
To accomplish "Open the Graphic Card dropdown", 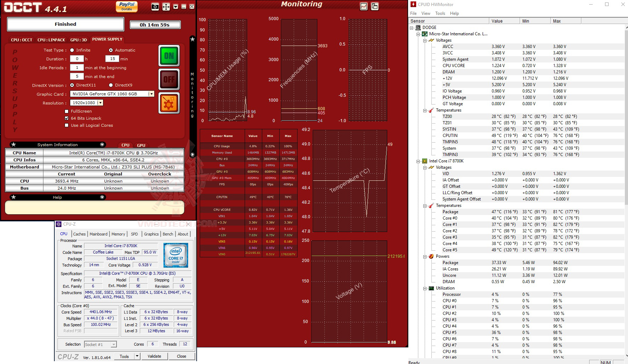I will pos(151,94).
